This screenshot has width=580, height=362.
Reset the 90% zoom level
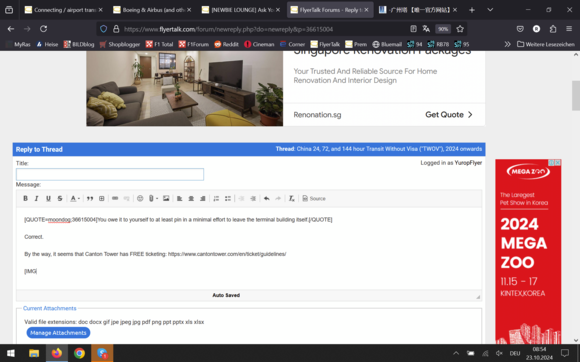[x=442, y=29]
